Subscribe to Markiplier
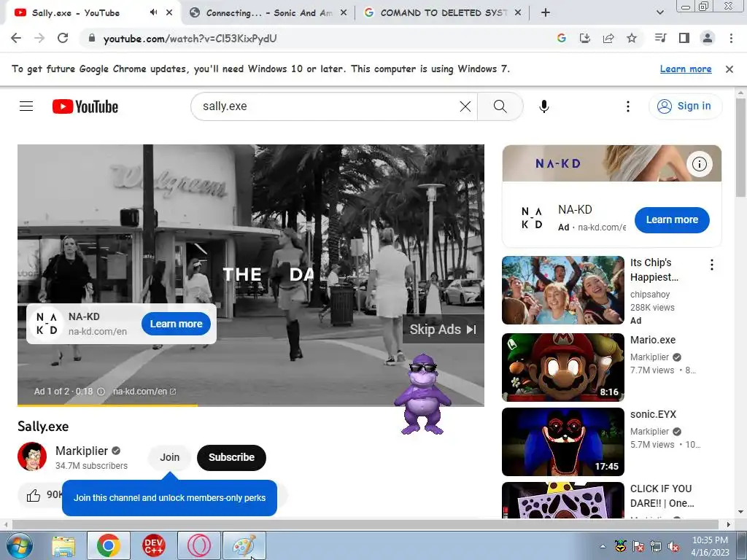The height and width of the screenshot is (560, 747). click(231, 458)
